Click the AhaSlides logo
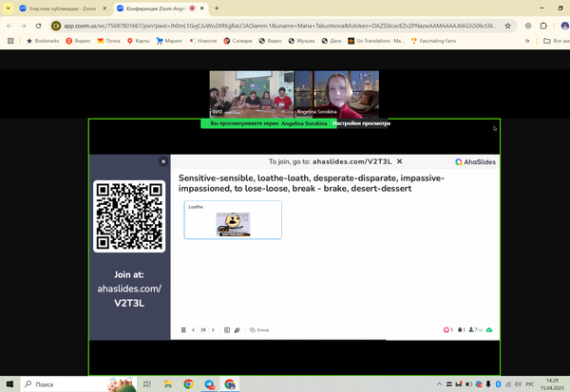 [472, 162]
